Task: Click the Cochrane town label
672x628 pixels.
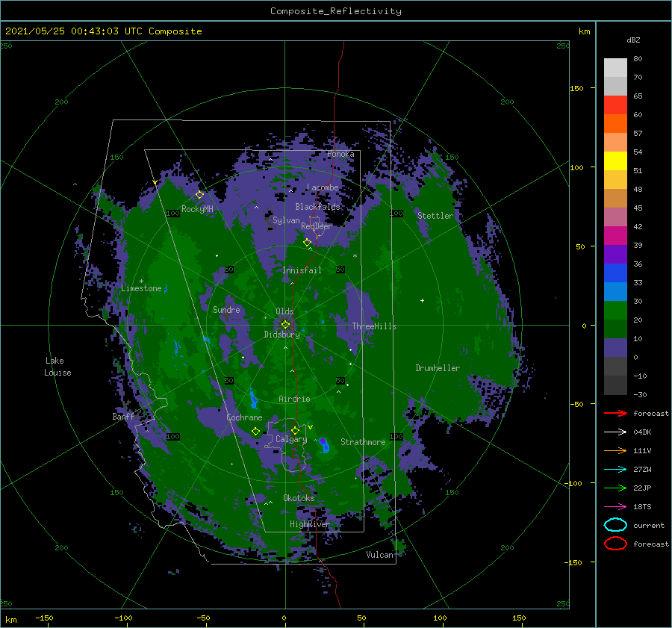Action: (244, 417)
